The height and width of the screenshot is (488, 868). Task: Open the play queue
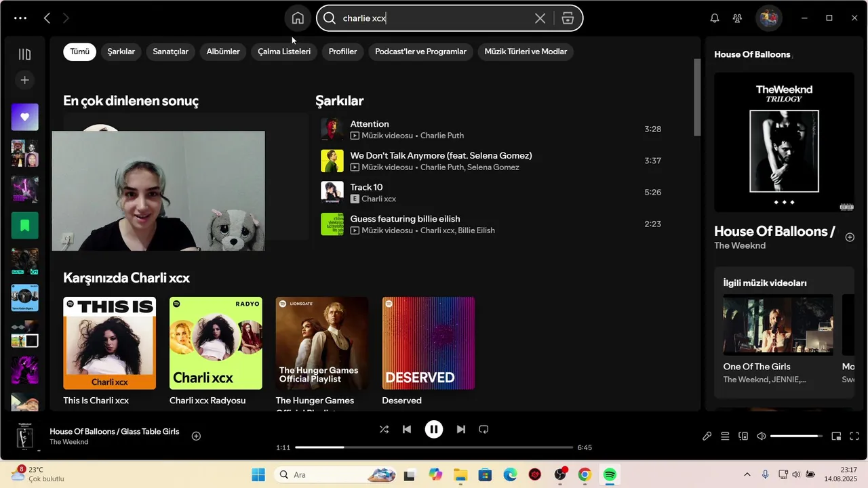[725, 436]
